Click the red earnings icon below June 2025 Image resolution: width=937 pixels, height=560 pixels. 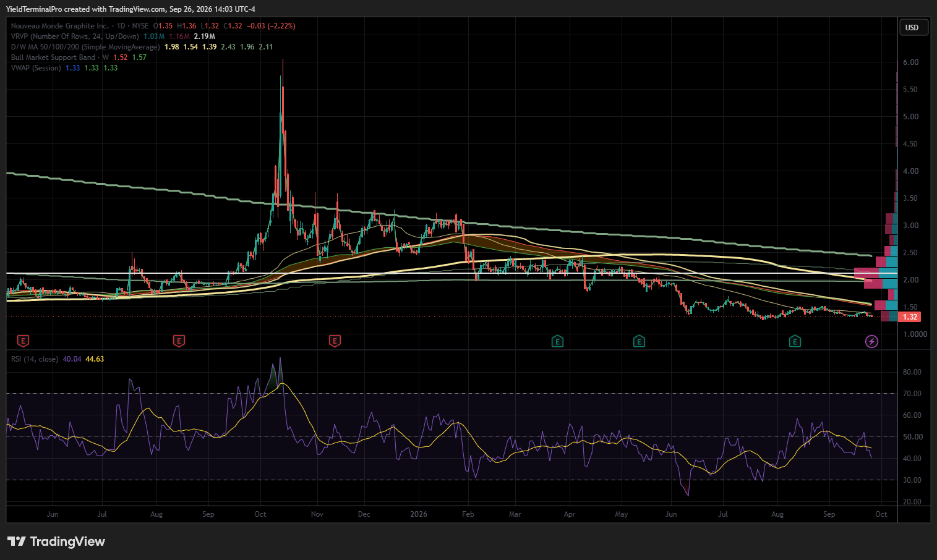(23, 341)
